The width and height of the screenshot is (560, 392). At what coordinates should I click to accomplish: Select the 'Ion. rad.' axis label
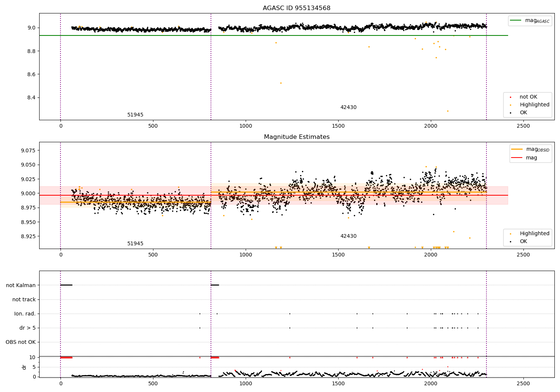(x=25, y=314)
